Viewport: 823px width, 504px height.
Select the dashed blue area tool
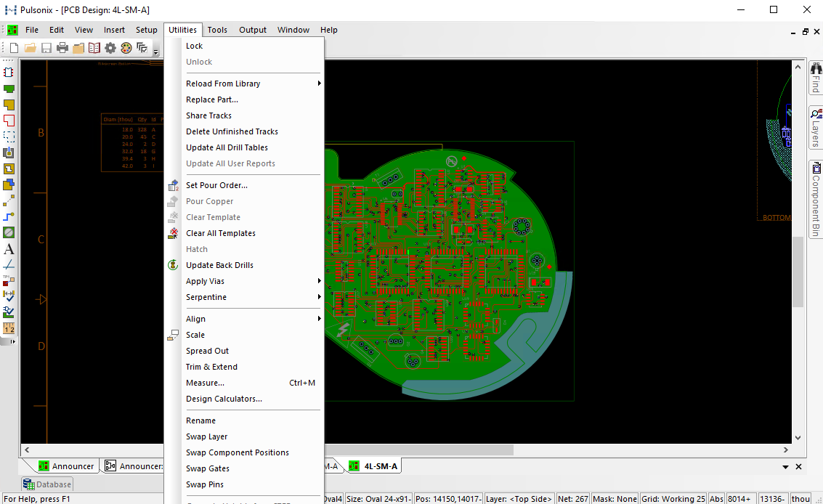click(x=9, y=137)
